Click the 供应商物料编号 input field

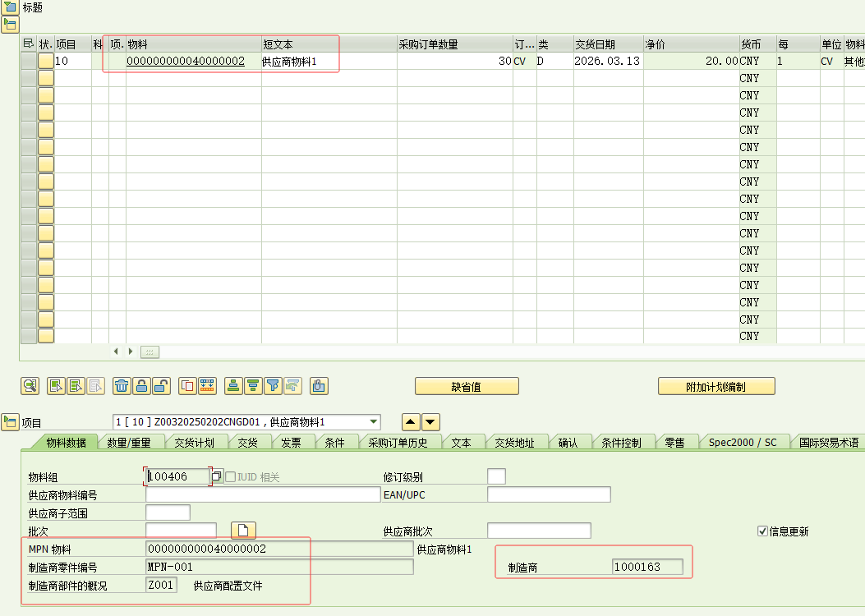263,494
